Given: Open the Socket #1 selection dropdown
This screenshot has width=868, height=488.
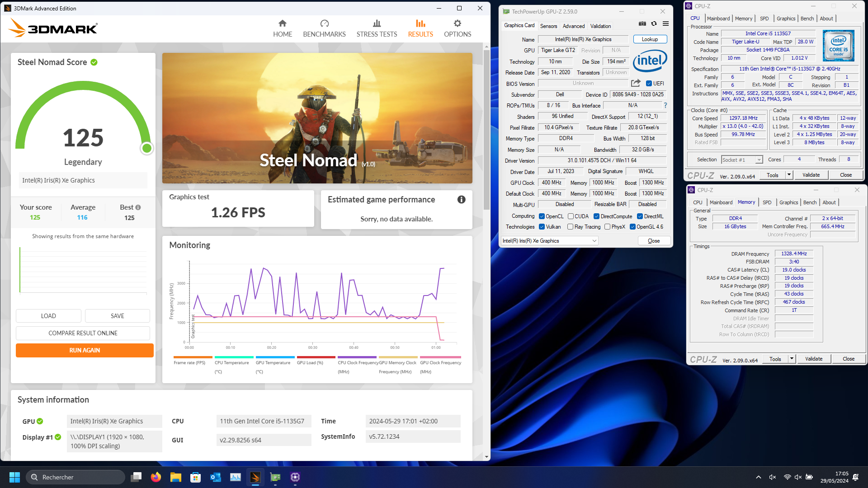Looking at the screenshot, I should [742, 160].
